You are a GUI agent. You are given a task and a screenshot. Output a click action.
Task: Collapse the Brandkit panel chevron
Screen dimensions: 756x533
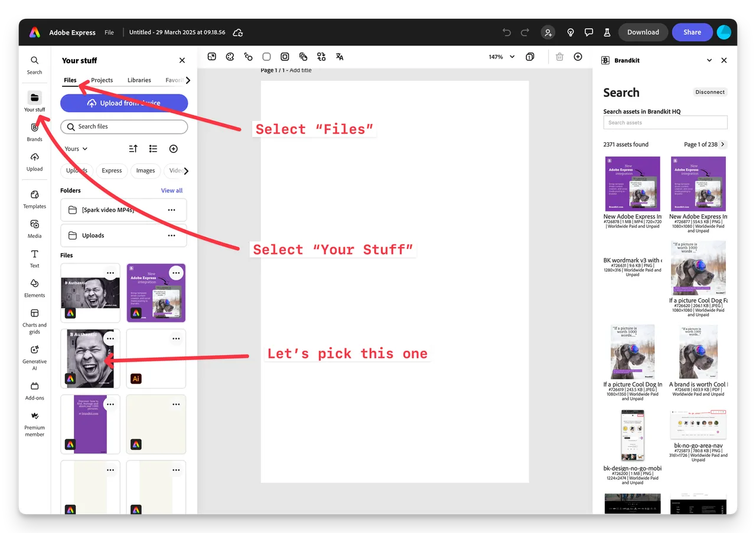(x=709, y=60)
